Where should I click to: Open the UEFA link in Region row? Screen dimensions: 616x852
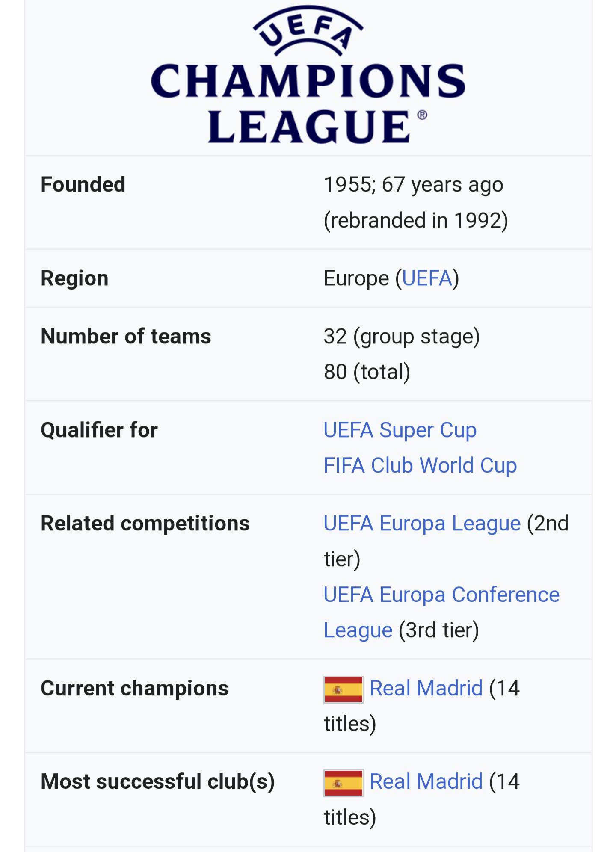[x=427, y=278]
